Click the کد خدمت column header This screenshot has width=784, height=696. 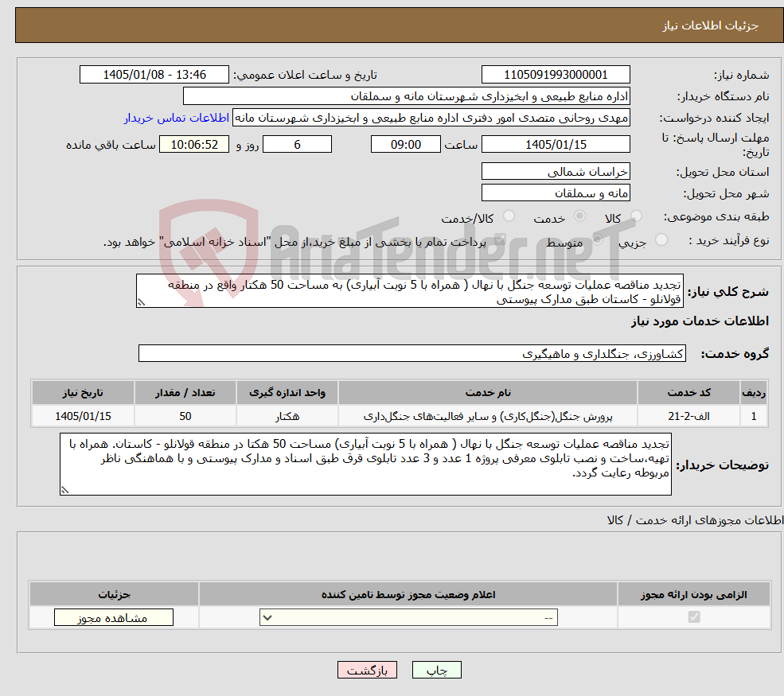(688, 392)
